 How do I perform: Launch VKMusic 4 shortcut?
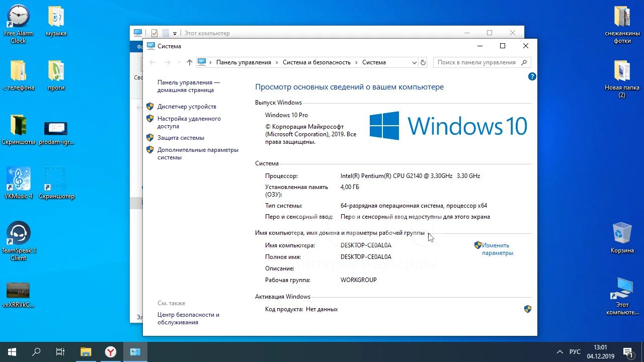(x=19, y=184)
